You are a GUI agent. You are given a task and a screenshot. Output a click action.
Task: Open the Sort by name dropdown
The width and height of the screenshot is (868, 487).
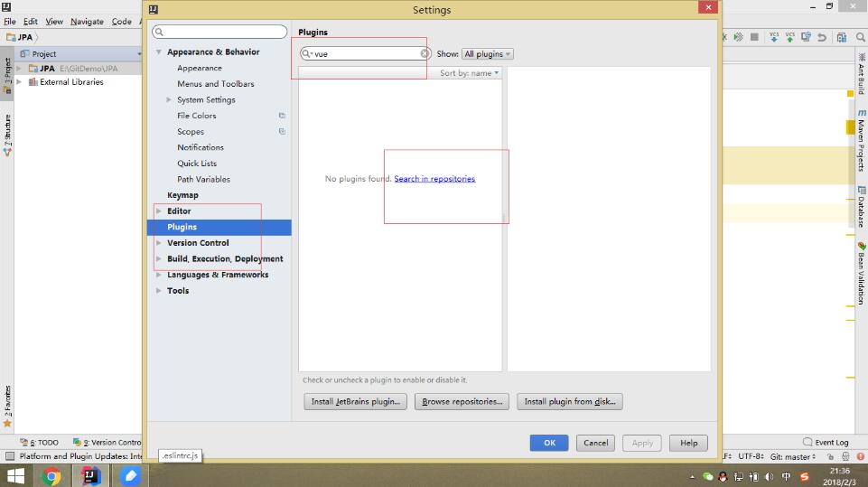pyautogui.click(x=469, y=73)
